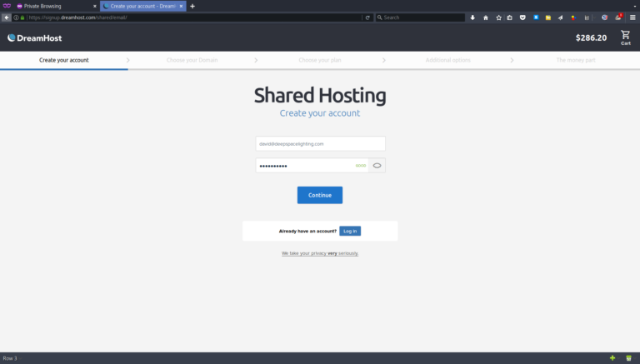Open the downloads arrow icon
This screenshot has height=364, width=640.
pos(472,17)
